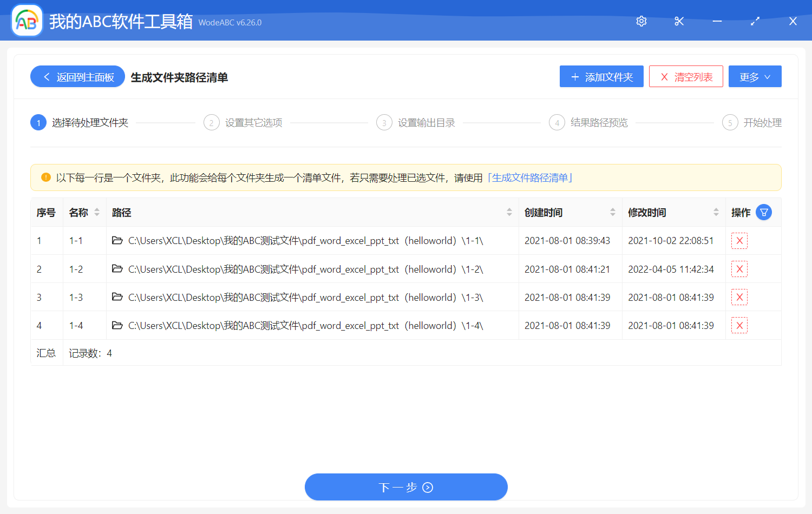This screenshot has width=812, height=514.
Task: Click the ABC logo in the title bar
Action: click(27, 20)
